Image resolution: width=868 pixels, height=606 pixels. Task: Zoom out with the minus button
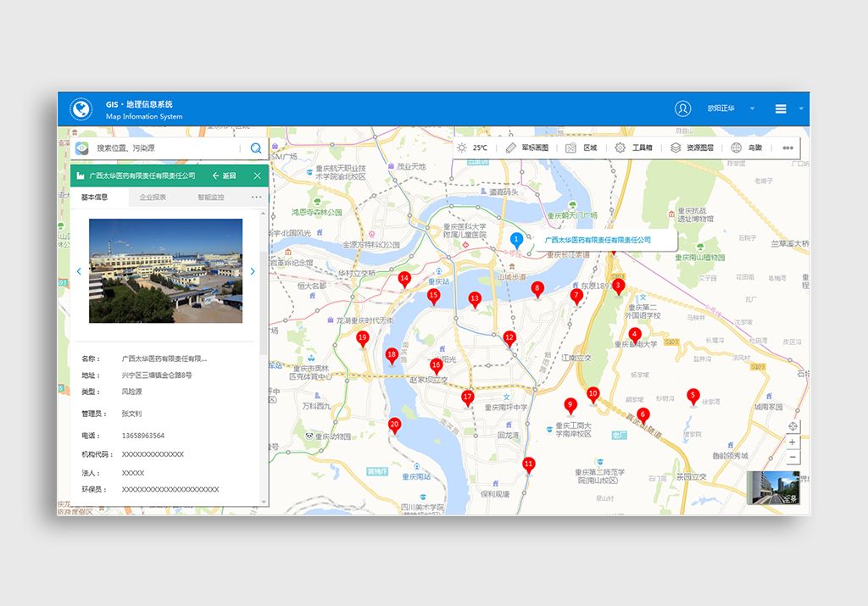click(793, 457)
